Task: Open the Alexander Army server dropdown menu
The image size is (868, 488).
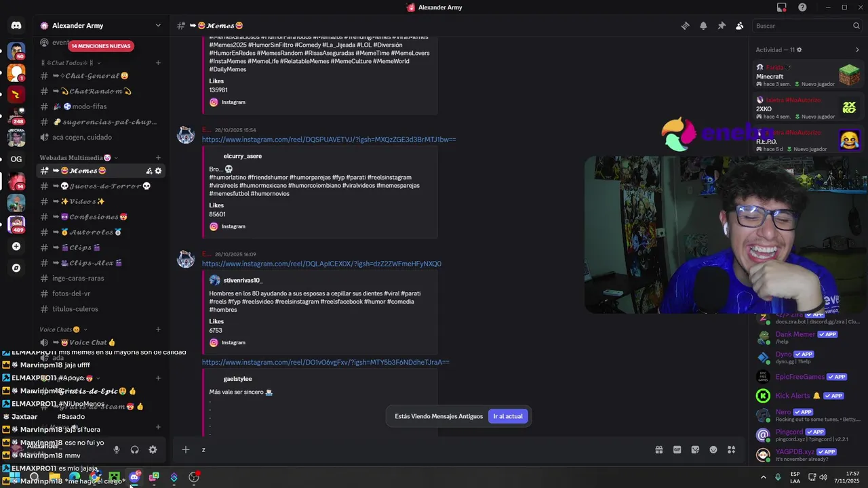Action: click(x=158, y=26)
